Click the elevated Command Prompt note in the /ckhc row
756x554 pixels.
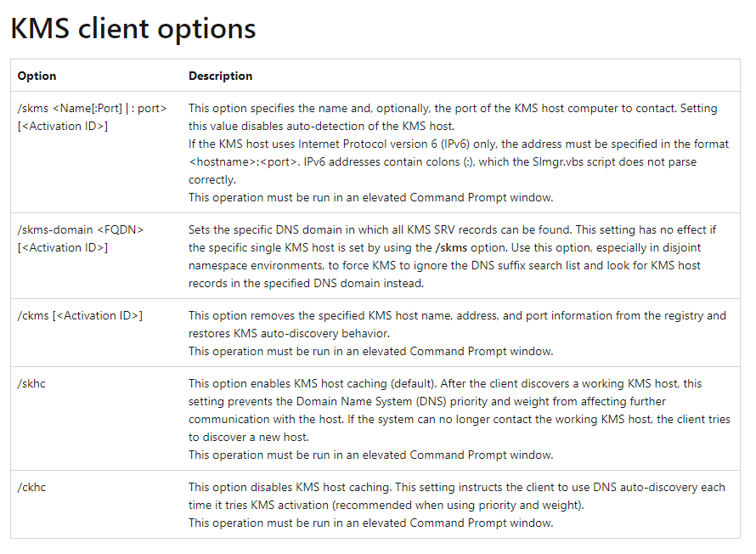[x=370, y=523]
